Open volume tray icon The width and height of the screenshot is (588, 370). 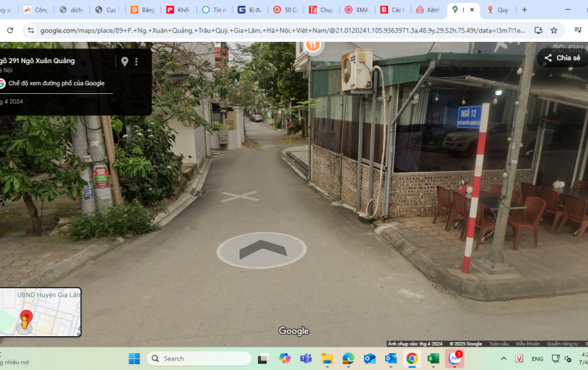pos(567,359)
